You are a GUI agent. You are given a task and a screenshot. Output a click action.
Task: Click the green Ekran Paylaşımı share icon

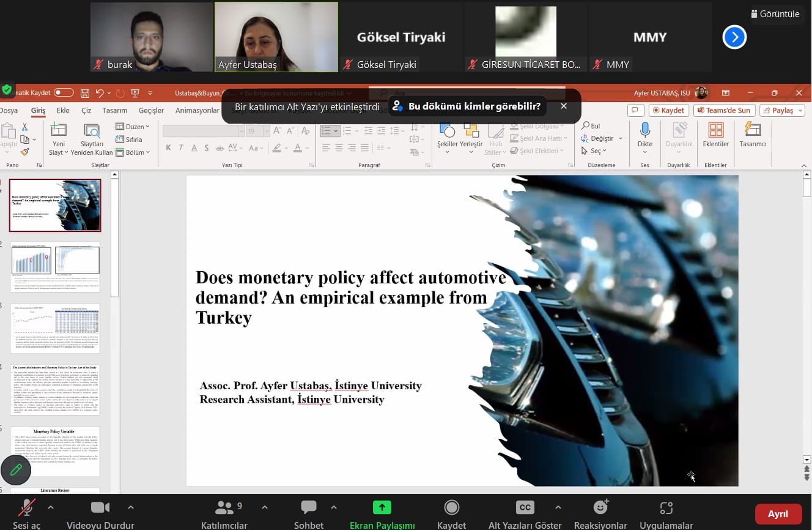tap(382, 507)
